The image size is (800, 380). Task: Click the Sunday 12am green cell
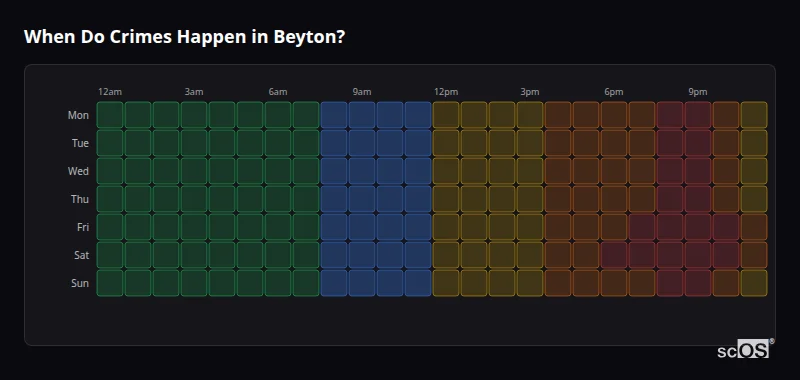[x=110, y=283]
